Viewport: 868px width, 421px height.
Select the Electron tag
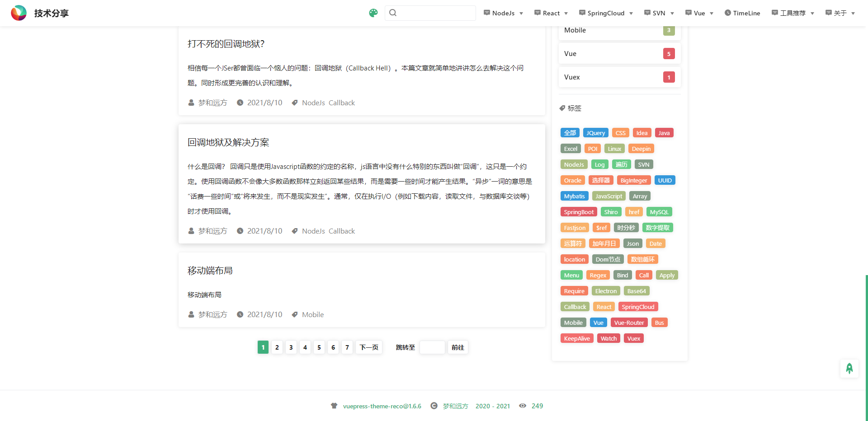(x=606, y=291)
